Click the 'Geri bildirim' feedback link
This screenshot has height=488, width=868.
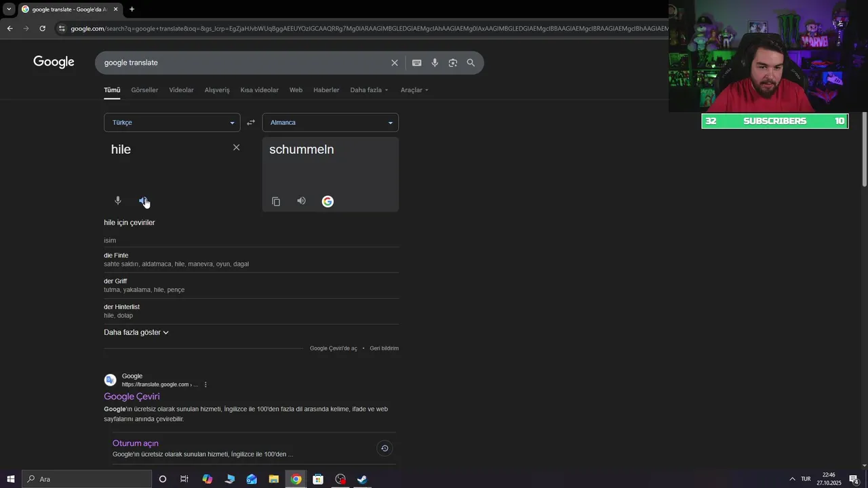[384, 348]
